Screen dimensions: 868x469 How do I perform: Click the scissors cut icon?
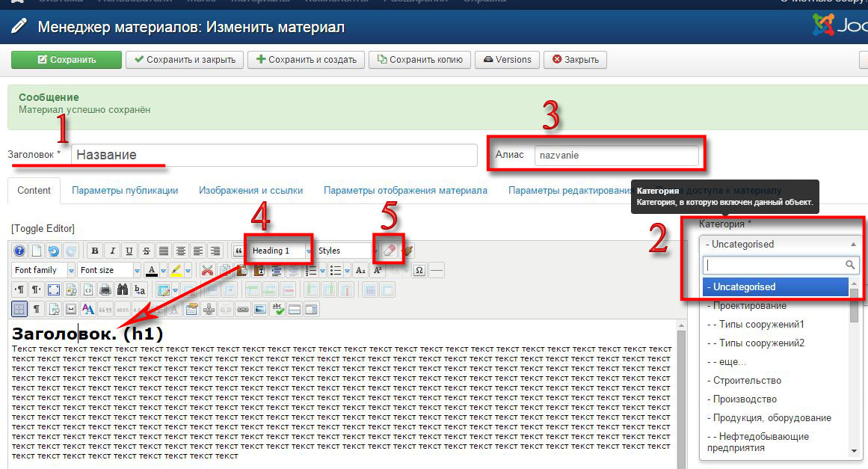[207, 270]
